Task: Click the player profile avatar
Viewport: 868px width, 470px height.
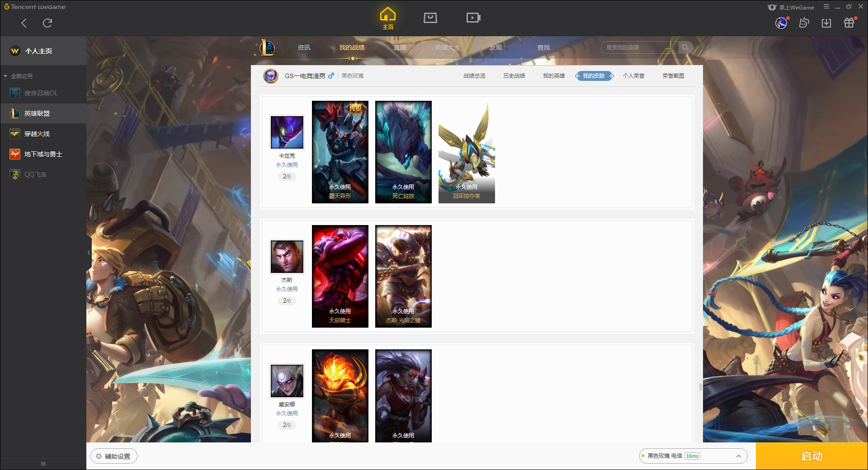Action: [271, 76]
